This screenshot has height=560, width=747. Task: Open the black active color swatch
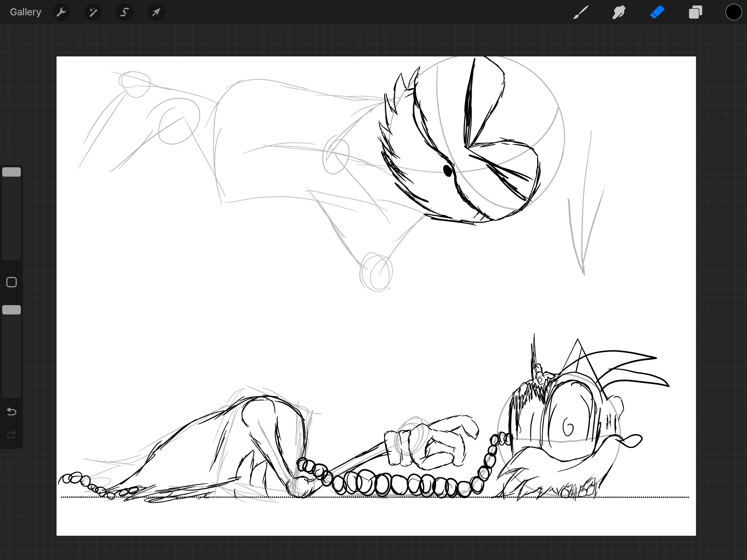click(x=734, y=13)
